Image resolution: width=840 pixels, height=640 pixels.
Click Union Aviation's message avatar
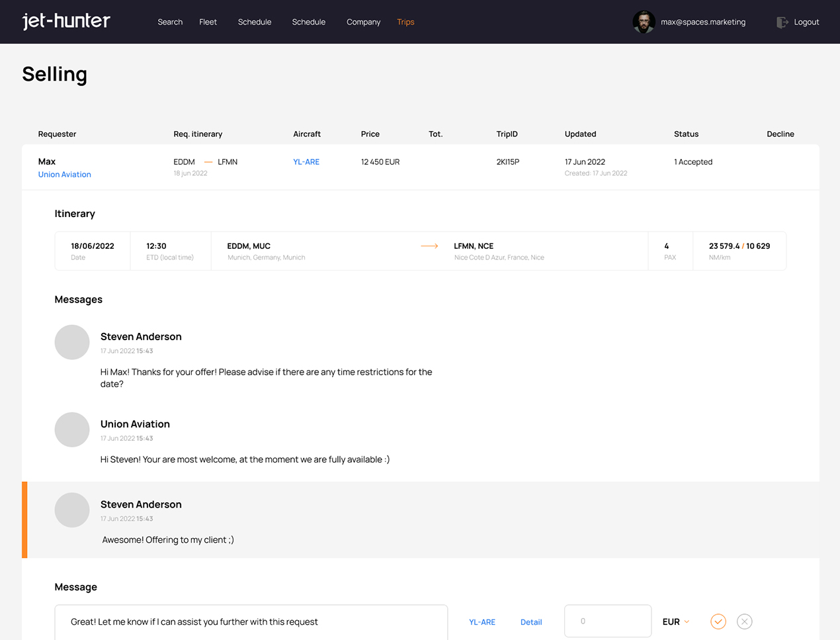pos(72,430)
